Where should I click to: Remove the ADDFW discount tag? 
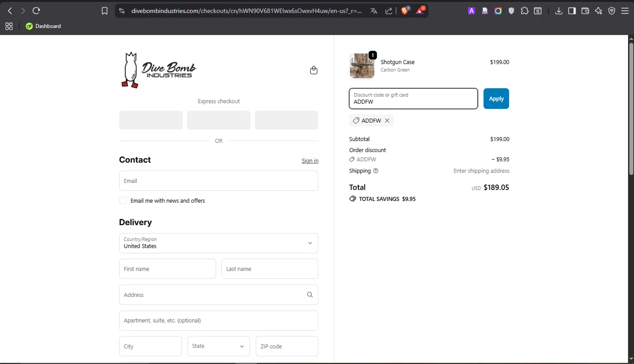[387, 121]
